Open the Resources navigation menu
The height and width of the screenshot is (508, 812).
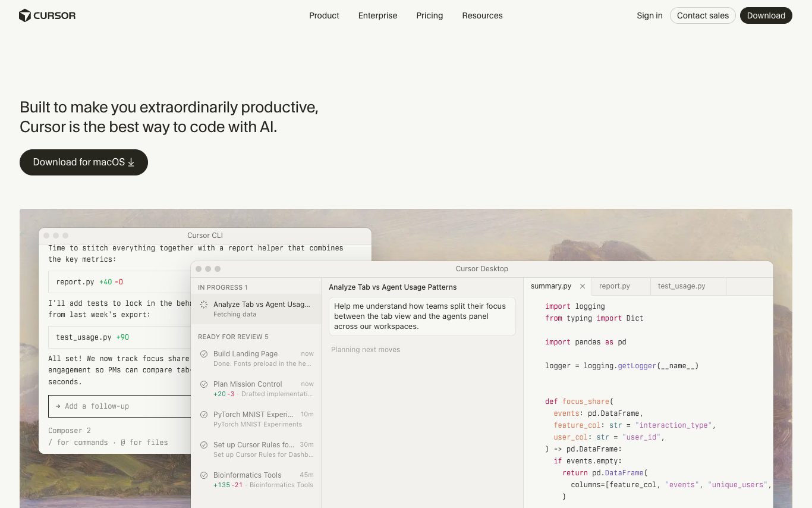(482, 15)
